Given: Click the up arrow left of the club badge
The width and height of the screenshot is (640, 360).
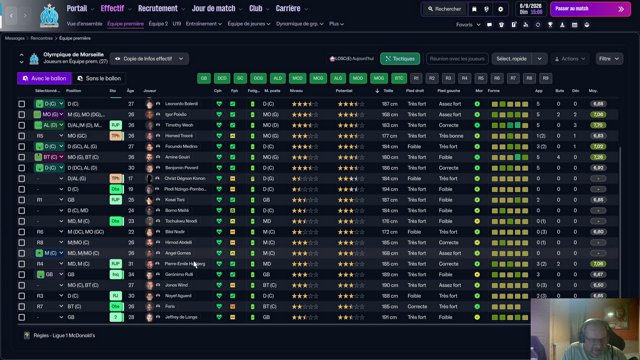Looking at the screenshot, I should pyautogui.click(x=21, y=55).
